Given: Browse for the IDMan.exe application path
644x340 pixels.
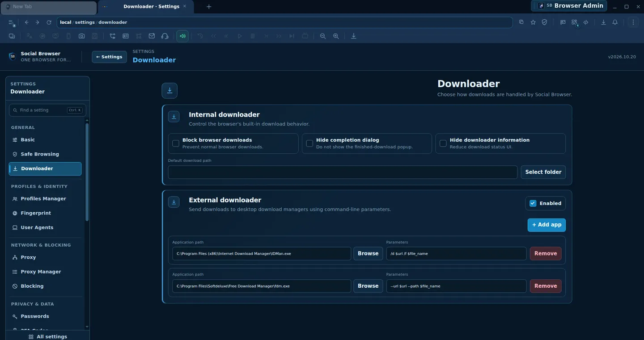Looking at the screenshot, I should click(x=368, y=253).
